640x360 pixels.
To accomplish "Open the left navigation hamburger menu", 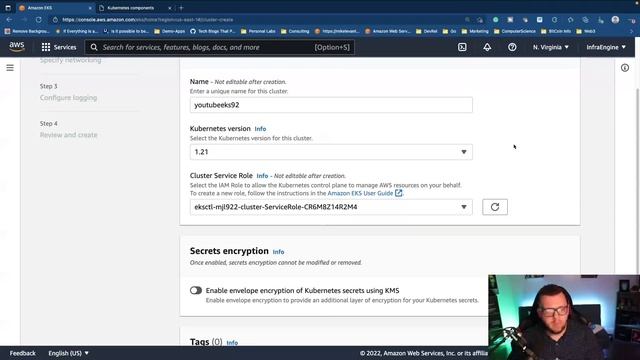I will [x=10, y=68].
